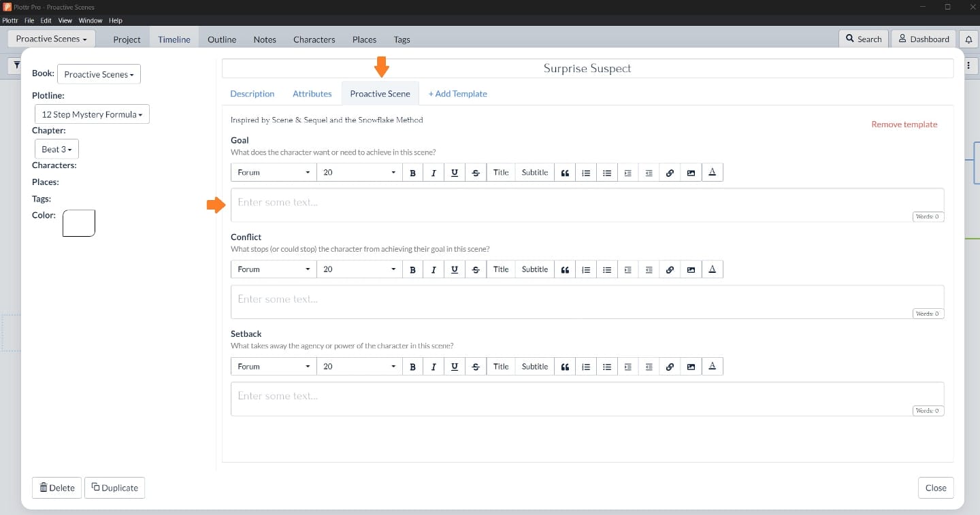Open the Forum font dropdown in Goal editor
Viewport: 980px width, 515px height.
pyautogui.click(x=274, y=173)
